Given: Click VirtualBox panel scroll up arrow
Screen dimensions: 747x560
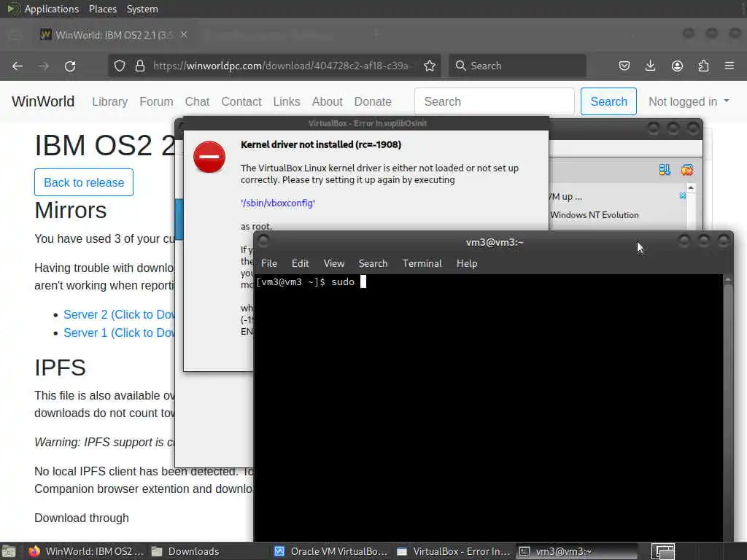Looking at the screenshot, I should [x=690, y=188].
